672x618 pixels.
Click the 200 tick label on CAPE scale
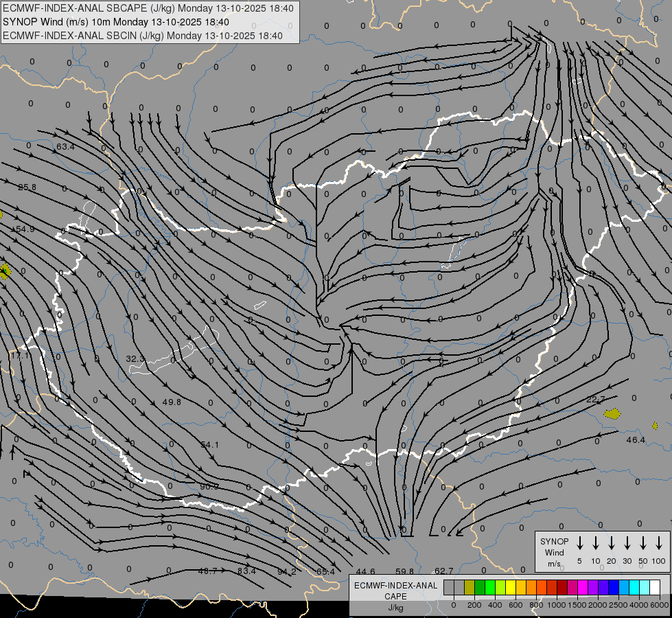point(474,605)
